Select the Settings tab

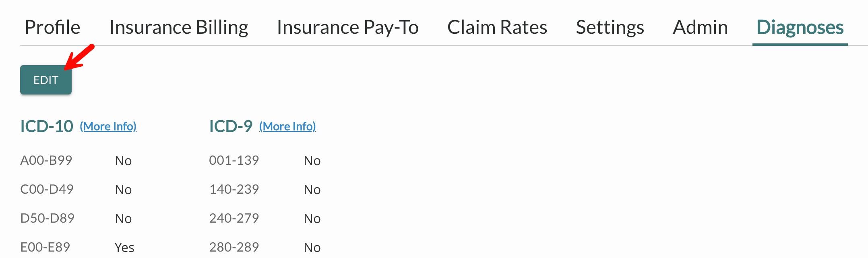click(x=610, y=27)
